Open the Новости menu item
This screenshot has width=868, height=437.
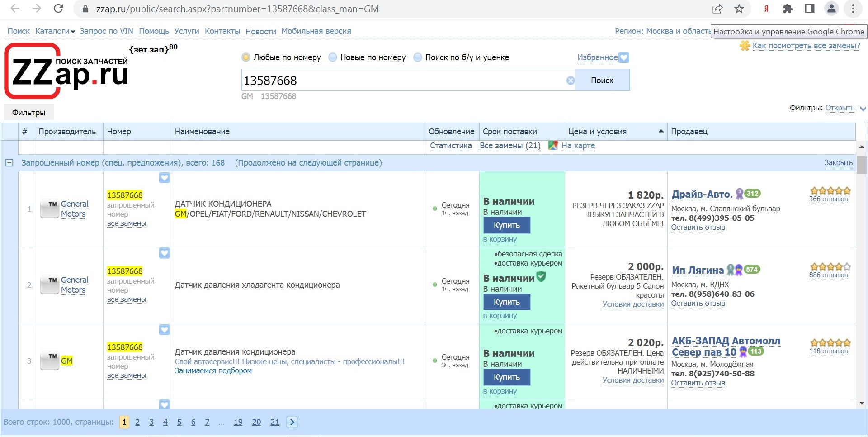[x=261, y=31]
